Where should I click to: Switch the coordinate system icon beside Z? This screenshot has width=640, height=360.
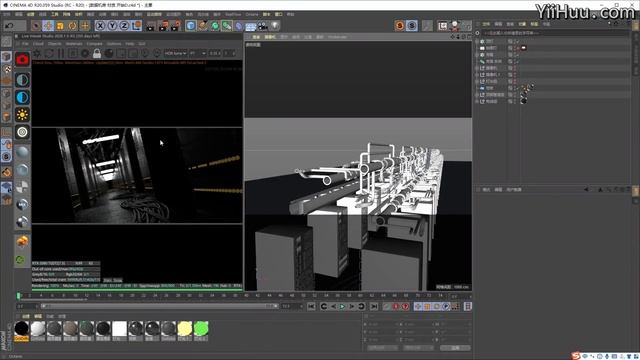point(136,26)
